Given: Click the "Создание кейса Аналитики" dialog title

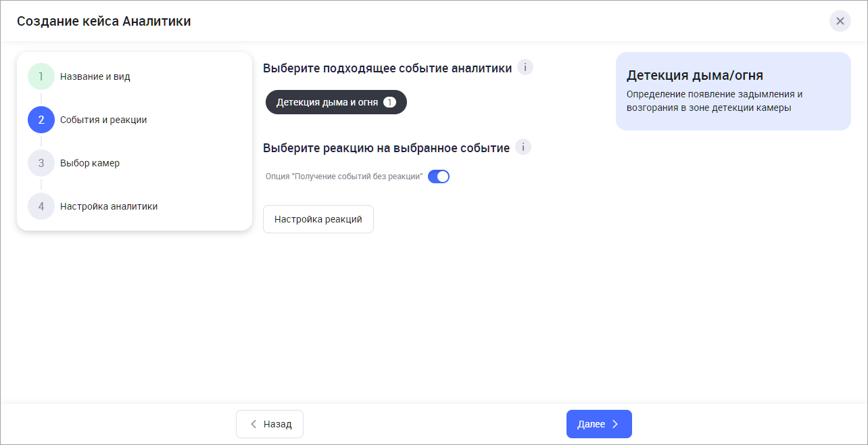Looking at the screenshot, I should tap(103, 21).
